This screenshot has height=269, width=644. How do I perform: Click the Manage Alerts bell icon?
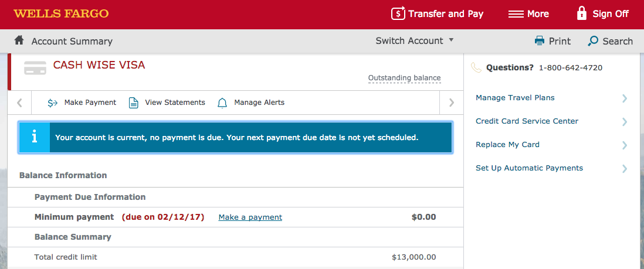[x=222, y=103]
